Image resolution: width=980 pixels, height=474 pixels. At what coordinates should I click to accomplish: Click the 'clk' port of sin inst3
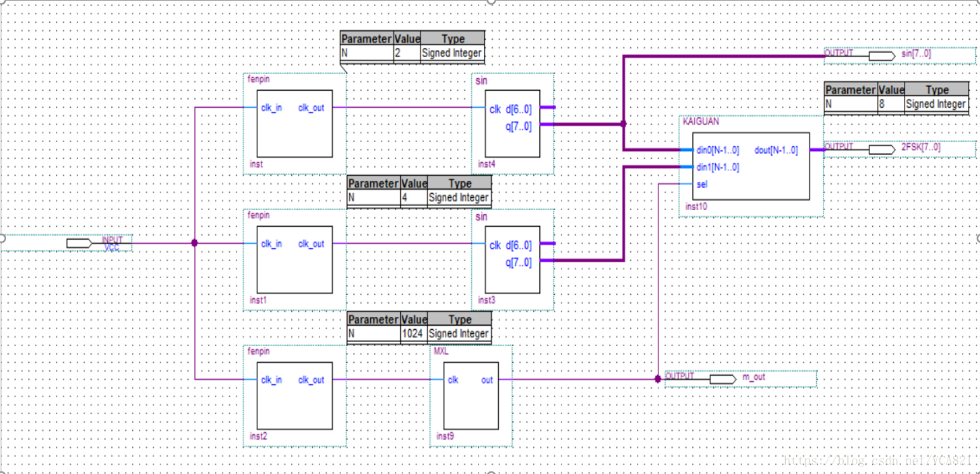(x=495, y=245)
